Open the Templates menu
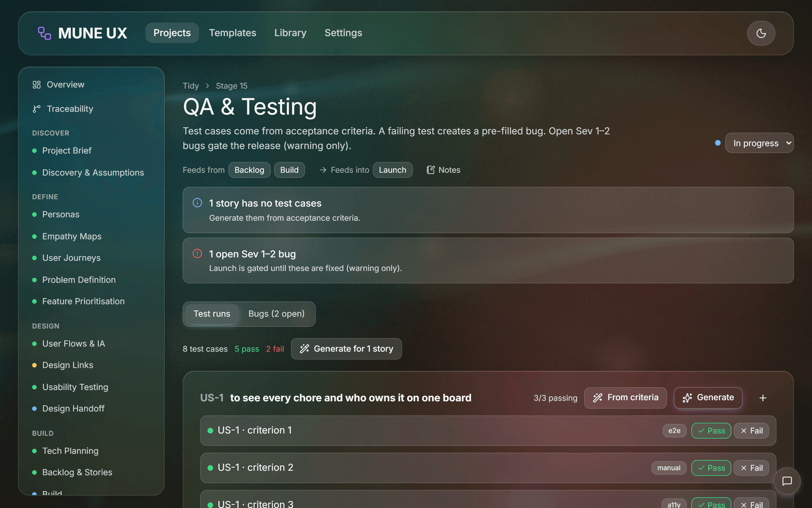 point(233,33)
